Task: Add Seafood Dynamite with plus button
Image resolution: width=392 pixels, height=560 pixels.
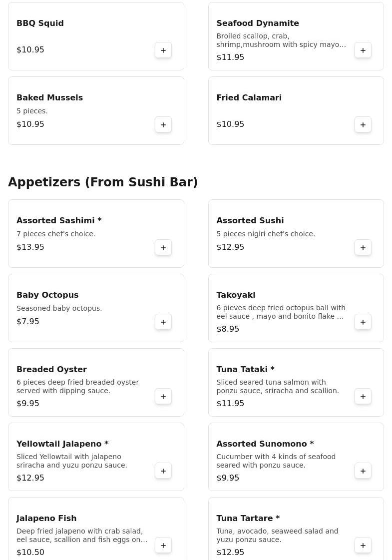Action: tap(363, 50)
